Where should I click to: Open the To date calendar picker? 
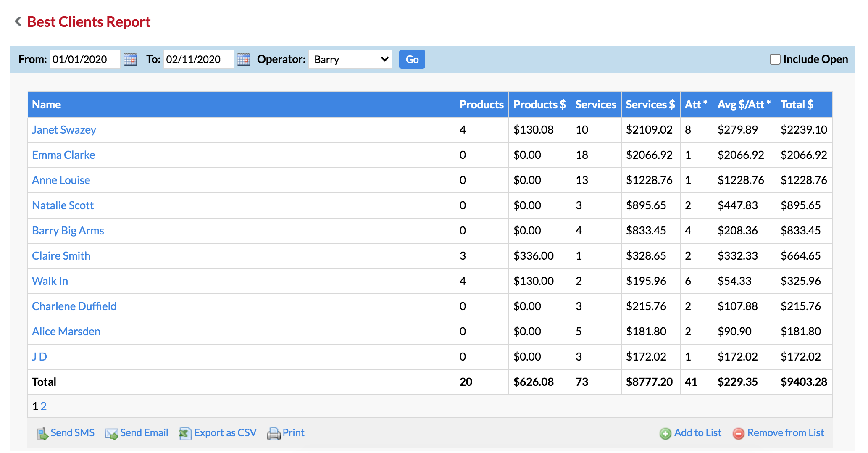point(244,59)
